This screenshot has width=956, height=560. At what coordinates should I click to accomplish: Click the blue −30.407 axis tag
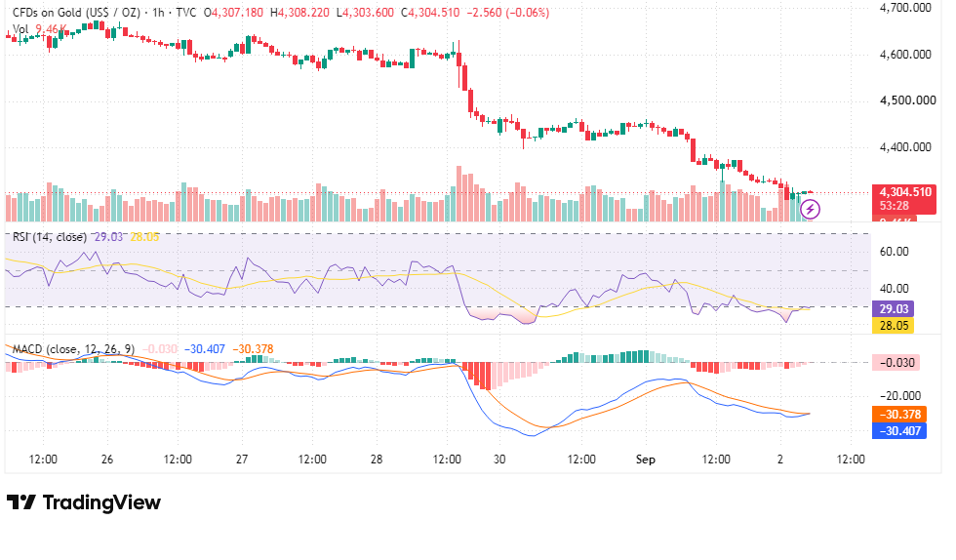coord(899,430)
